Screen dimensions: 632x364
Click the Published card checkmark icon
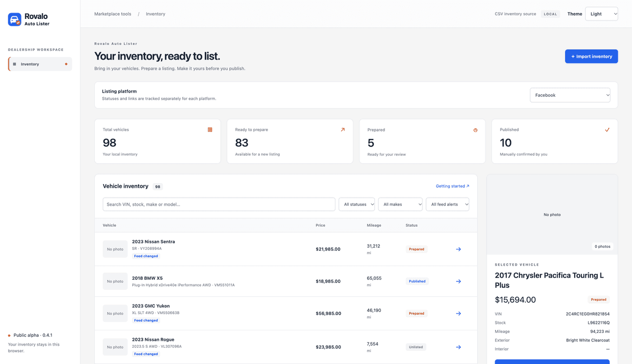tap(607, 129)
